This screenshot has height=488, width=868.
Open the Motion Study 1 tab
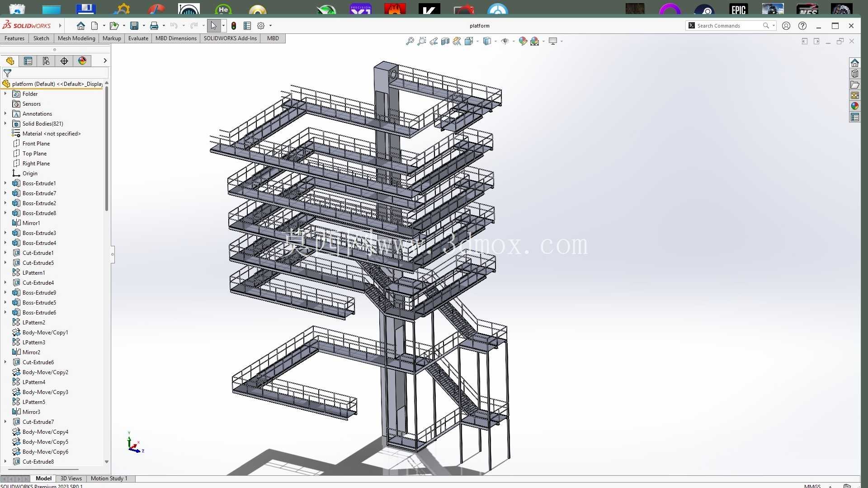pyautogui.click(x=109, y=479)
